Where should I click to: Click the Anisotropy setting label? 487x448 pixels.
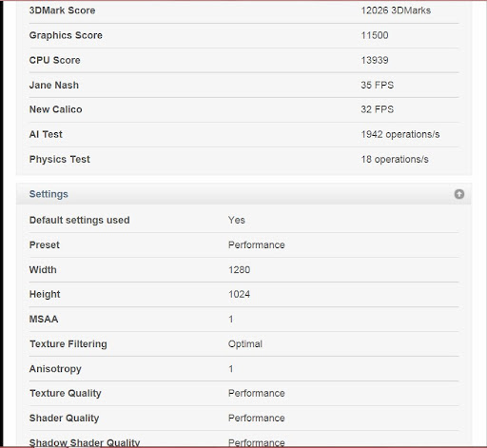coord(55,369)
